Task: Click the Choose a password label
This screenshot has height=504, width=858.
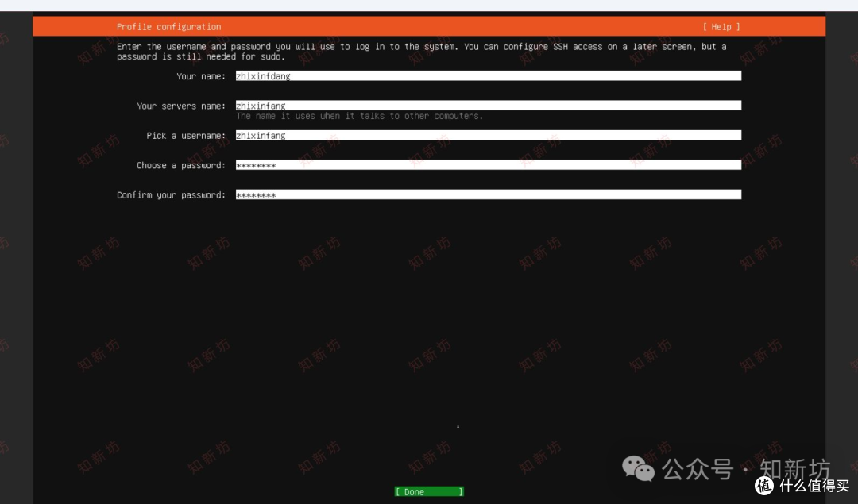Action: coord(180,165)
